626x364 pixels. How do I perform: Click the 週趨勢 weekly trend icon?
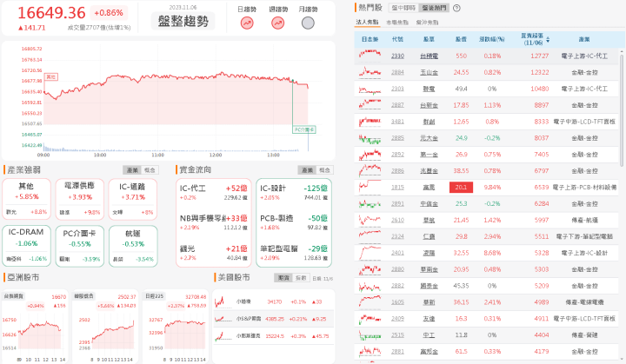277,23
